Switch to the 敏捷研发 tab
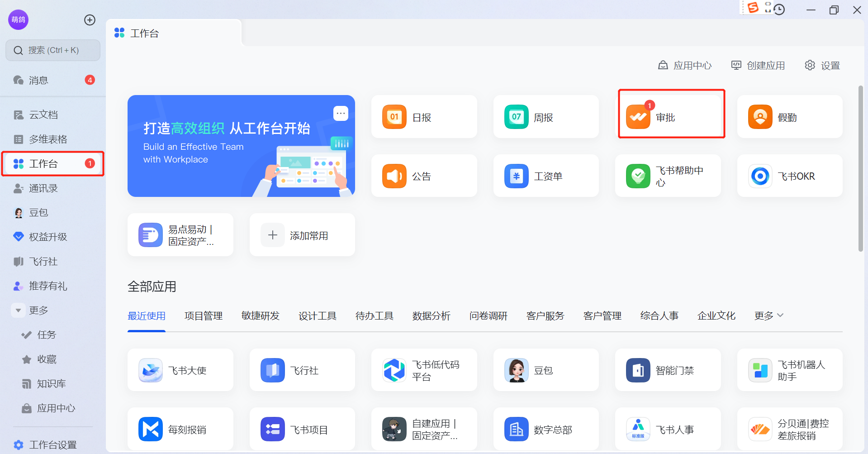Viewport: 868px width, 454px height. pyautogui.click(x=261, y=315)
